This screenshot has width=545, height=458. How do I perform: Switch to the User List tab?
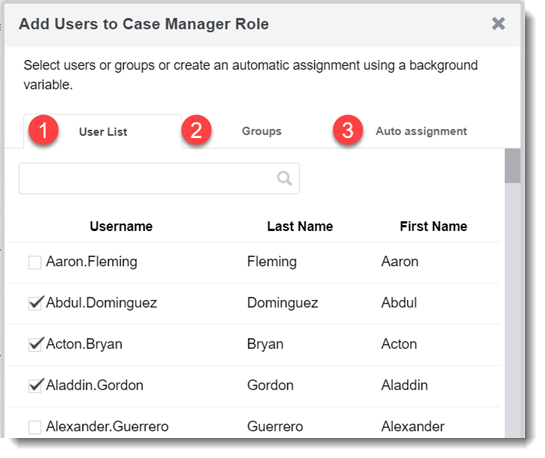[x=103, y=132]
